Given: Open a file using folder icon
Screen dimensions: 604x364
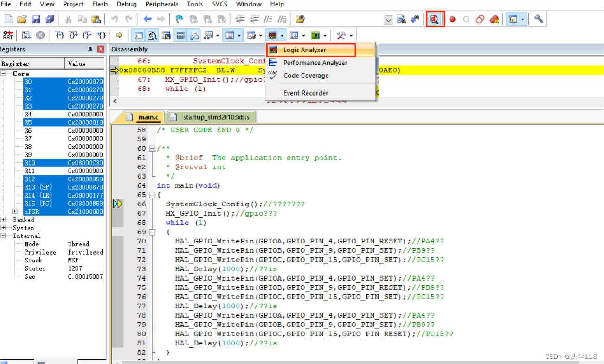Looking at the screenshot, I should pyautogui.click(x=22, y=19).
